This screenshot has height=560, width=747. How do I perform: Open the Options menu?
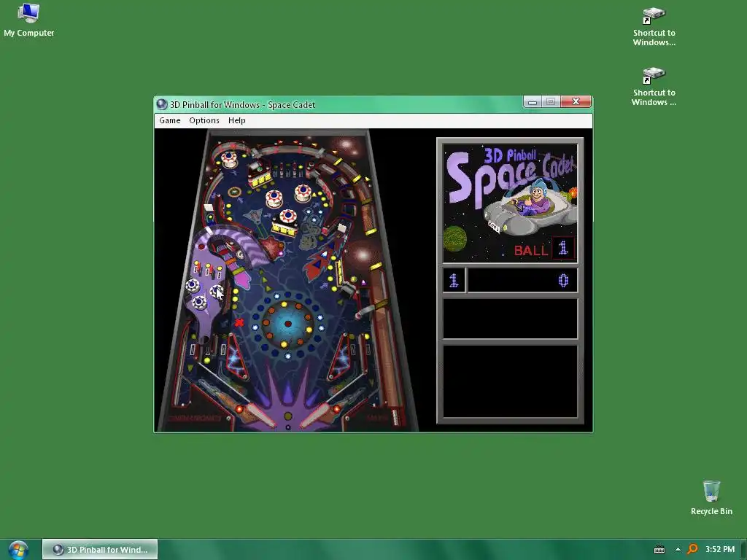[204, 120]
